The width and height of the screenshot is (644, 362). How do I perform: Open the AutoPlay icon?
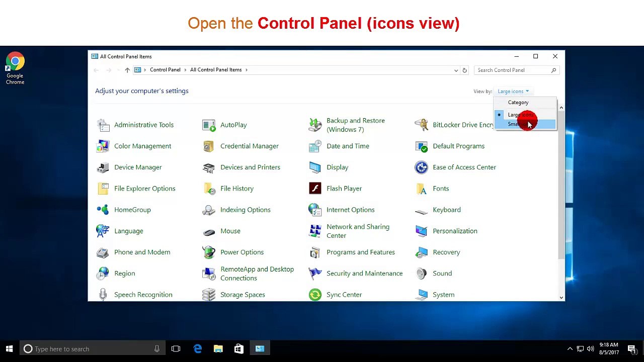coord(209,125)
